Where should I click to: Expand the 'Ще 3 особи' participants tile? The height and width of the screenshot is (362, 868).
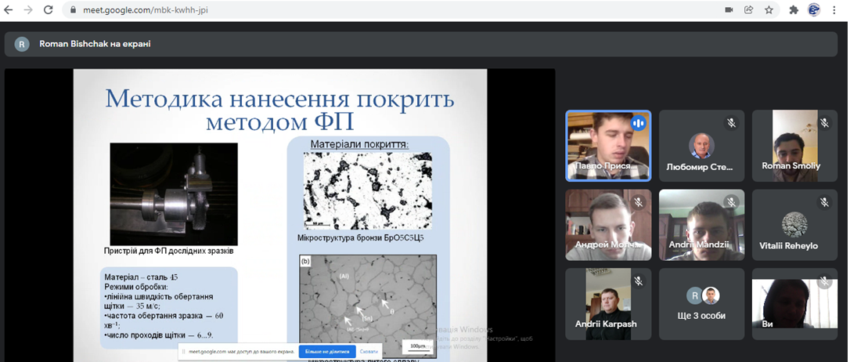coord(701,304)
